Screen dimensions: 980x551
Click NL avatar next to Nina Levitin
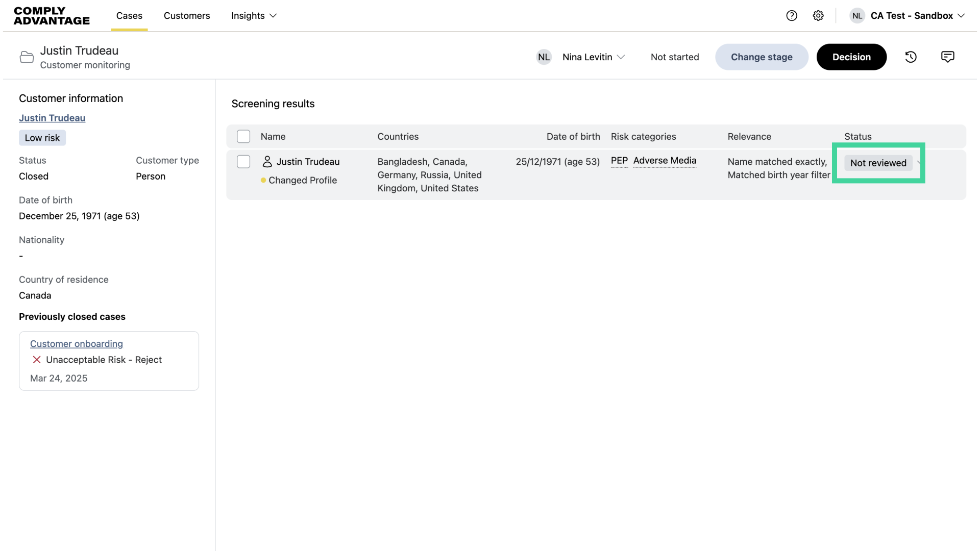pos(544,57)
